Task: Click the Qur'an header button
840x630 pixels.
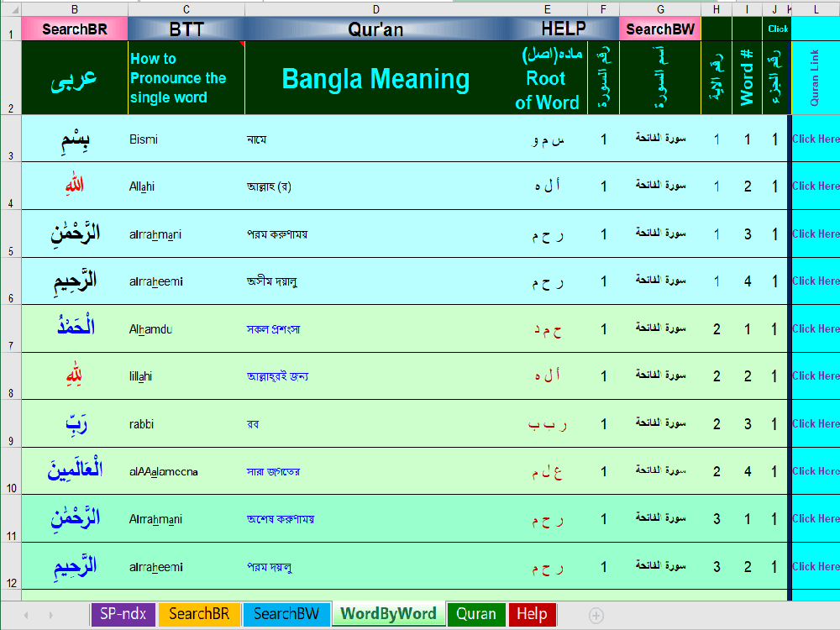Action: point(375,29)
